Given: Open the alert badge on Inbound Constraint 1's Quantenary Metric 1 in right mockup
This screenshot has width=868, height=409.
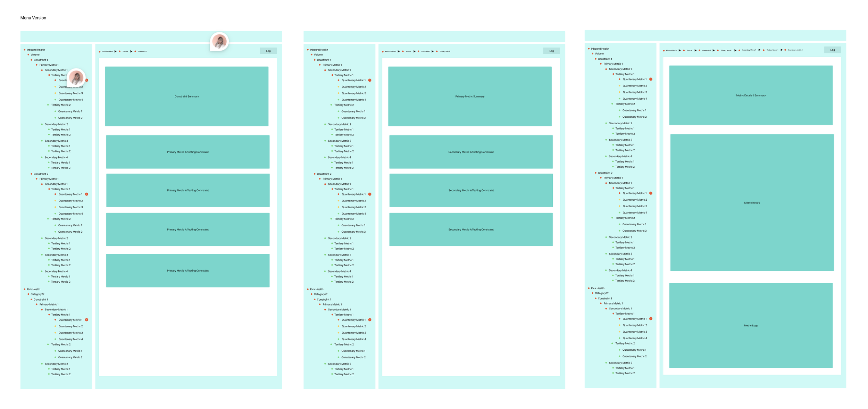Looking at the screenshot, I should pos(651,79).
